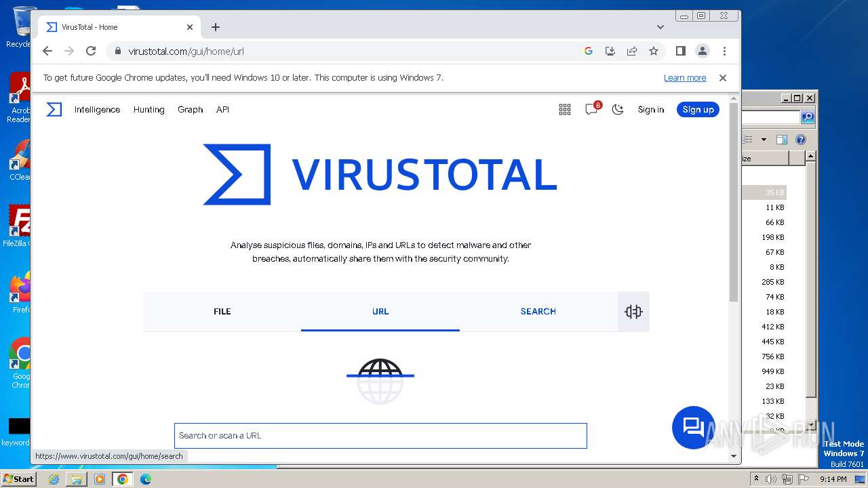Click the 9:14 PM taskbar clock
This screenshot has height=488, width=868.
[x=833, y=479]
